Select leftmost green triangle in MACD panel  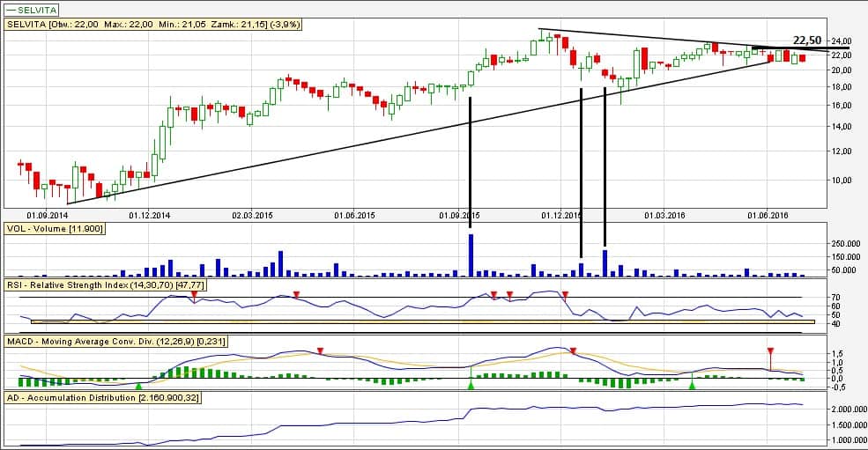(138, 385)
